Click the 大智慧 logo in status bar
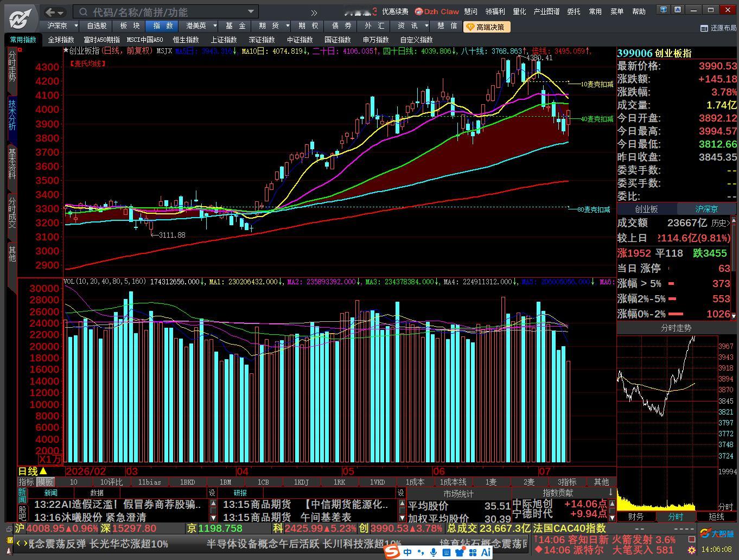 click(x=716, y=533)
